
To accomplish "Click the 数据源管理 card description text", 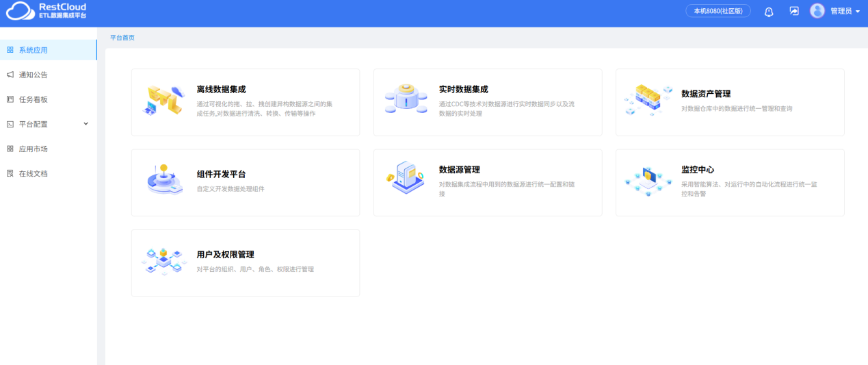I will click(x=506, y=189).
